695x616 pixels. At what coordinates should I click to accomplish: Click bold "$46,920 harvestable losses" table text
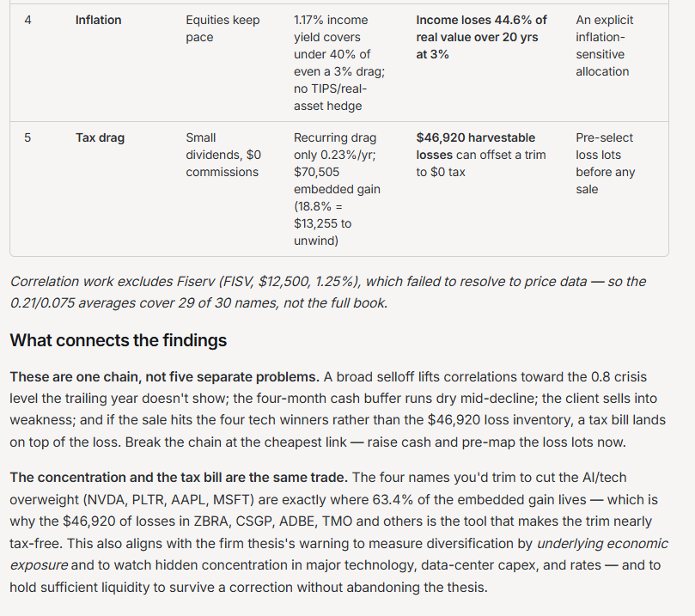(476, 146)
